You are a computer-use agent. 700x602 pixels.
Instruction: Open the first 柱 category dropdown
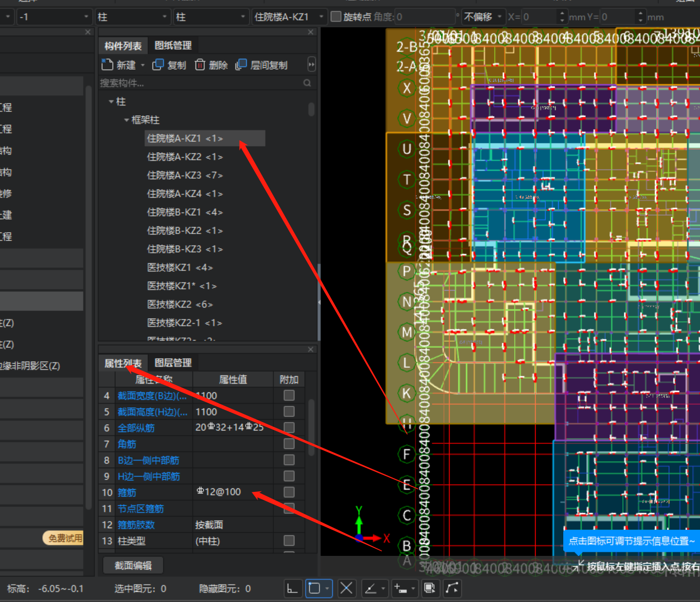pos(132,17)
